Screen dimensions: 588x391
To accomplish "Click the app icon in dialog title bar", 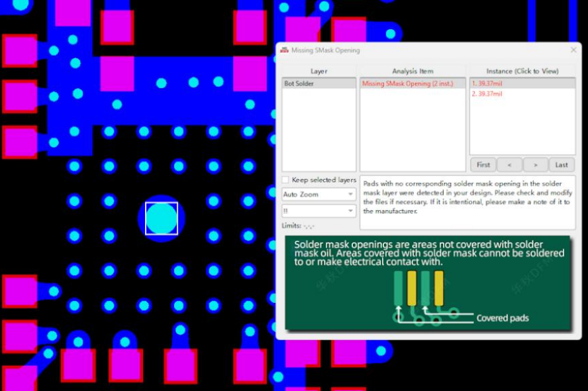I will point(284,50).
